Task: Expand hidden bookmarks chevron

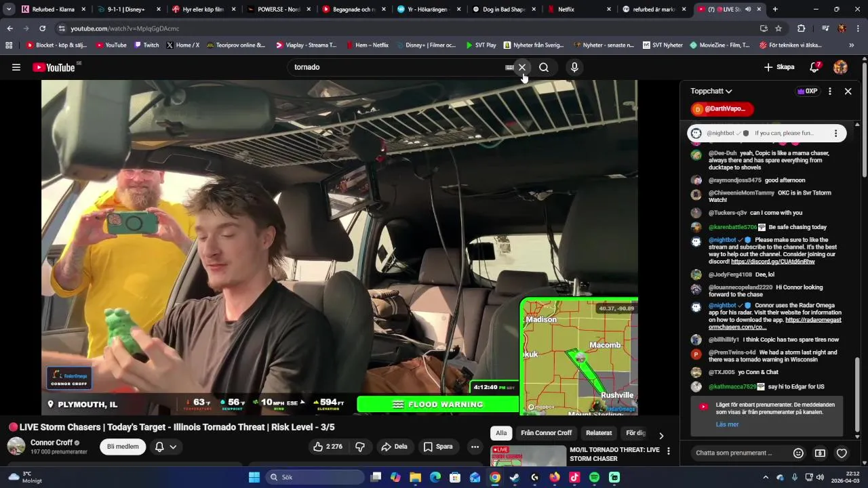Action: pyautogui.click(x=851, y=45)
